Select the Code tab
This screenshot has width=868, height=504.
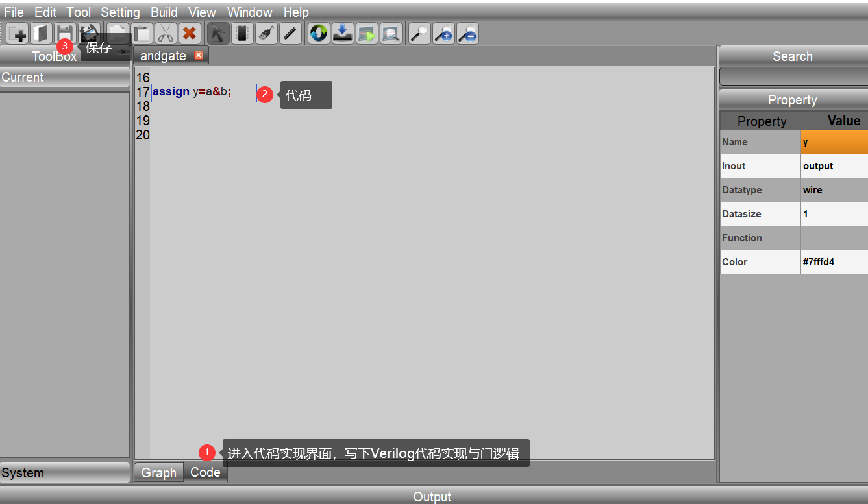[205, 472]
